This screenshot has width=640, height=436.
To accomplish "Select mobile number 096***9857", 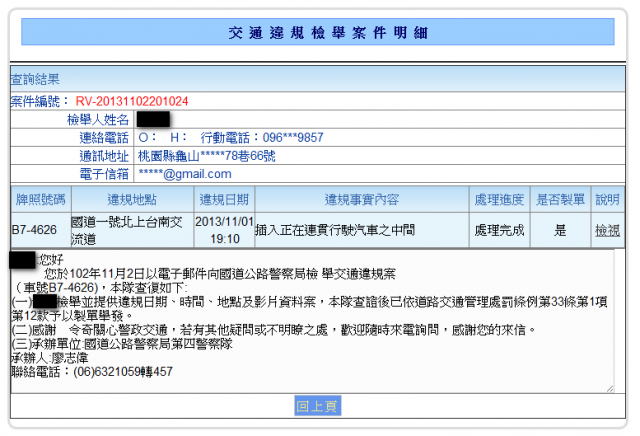I will click(x=293, y=138).
